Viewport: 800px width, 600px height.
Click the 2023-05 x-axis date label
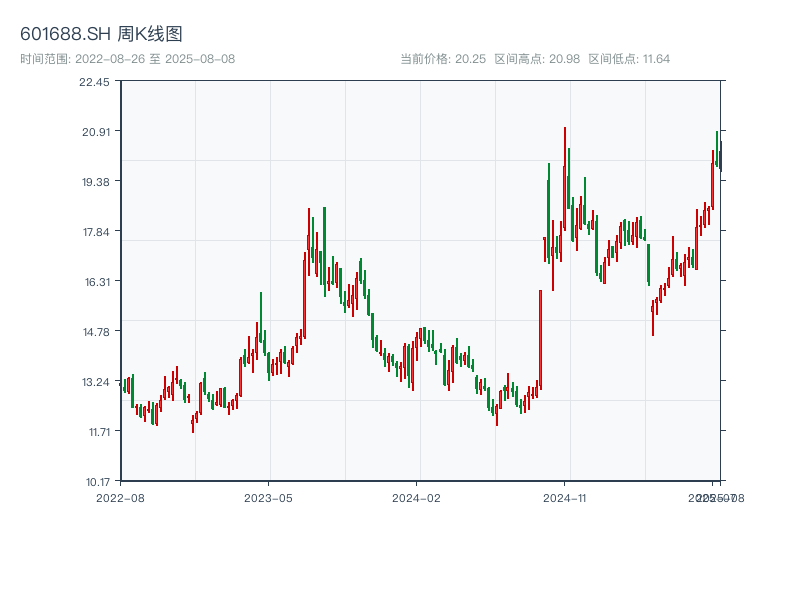coord(268,497)
